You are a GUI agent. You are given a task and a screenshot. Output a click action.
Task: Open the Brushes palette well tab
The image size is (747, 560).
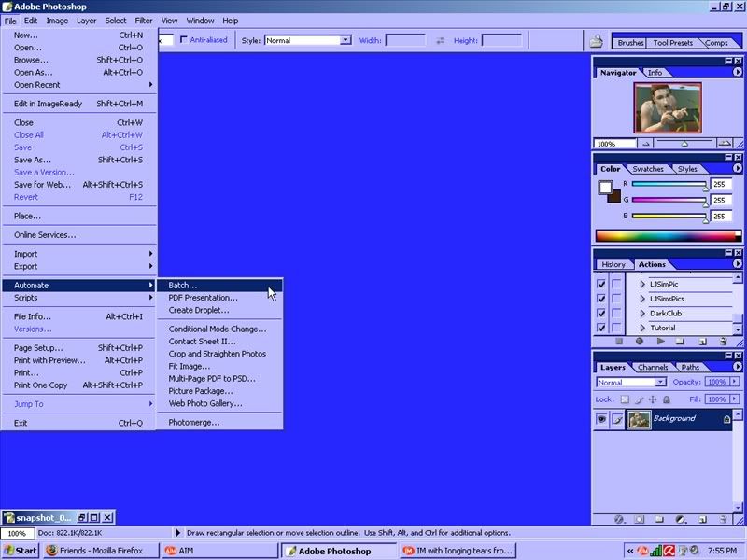(630, 42)
